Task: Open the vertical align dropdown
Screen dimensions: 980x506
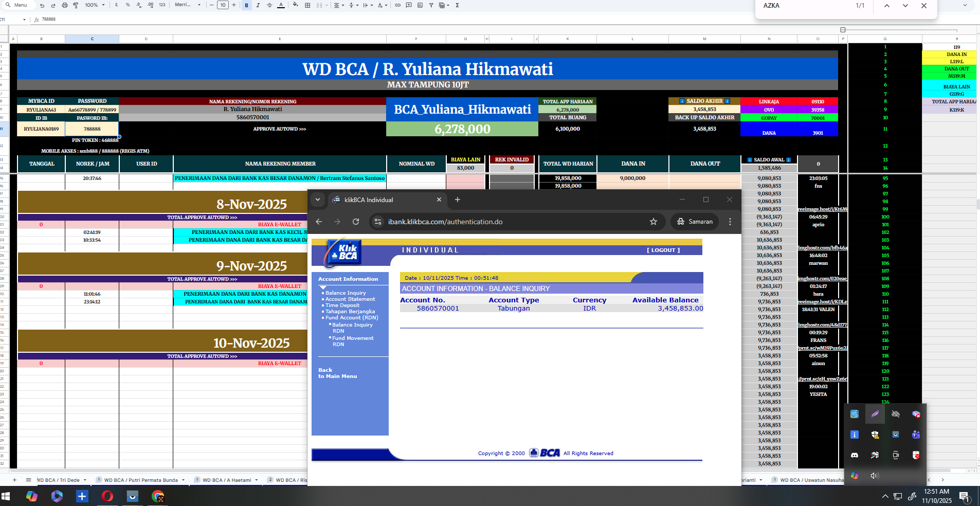Action: point(353,5)
